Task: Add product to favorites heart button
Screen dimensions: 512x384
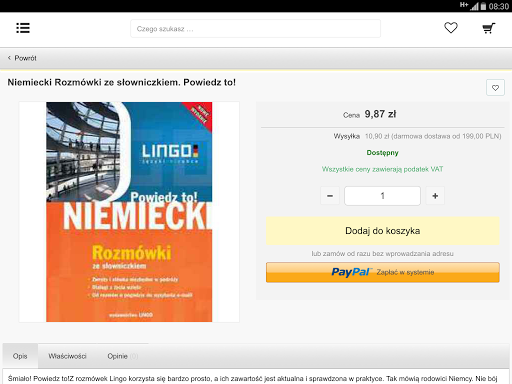Action: 495,88
